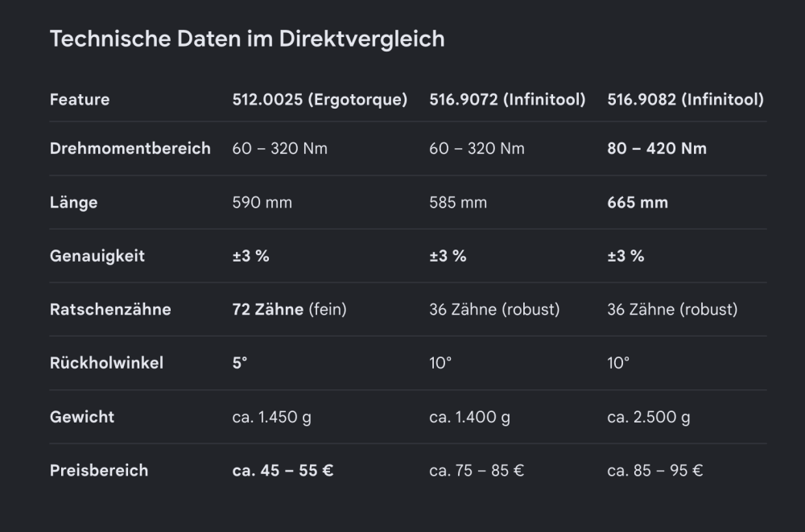Click the 516.9072 (Infinitool) column header
Screen dimensions: 805x532
point(507,100)
